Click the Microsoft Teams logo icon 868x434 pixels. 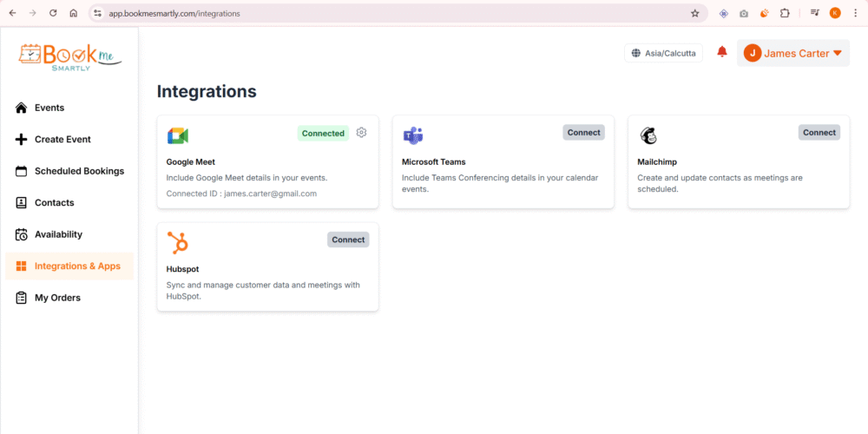[412, 135]
